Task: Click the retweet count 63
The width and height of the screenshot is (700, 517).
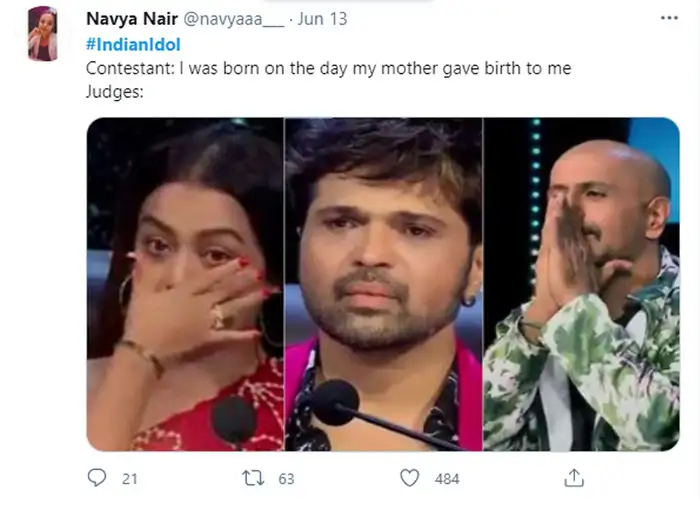Action: [286, 479]
